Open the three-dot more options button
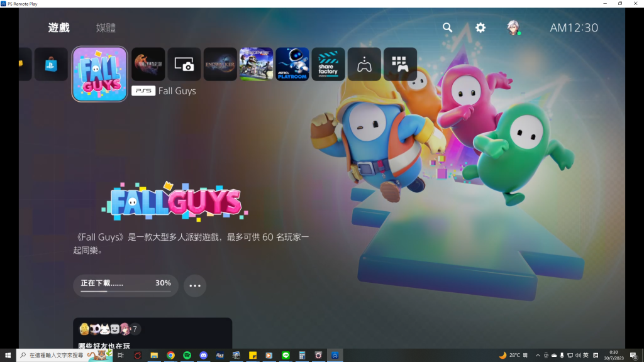 [195, 285]
